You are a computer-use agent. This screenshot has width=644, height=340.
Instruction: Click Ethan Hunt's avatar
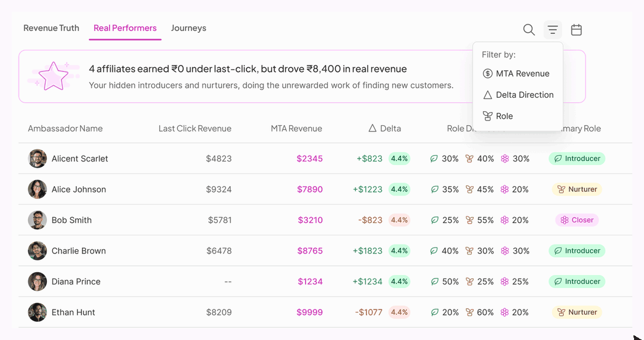(x=37, y=312)
